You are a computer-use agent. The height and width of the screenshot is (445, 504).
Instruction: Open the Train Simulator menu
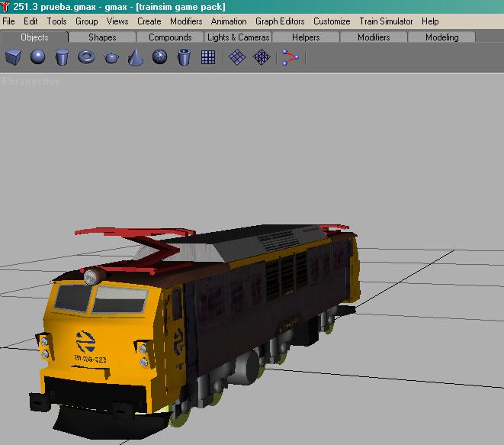click(386, 21)
